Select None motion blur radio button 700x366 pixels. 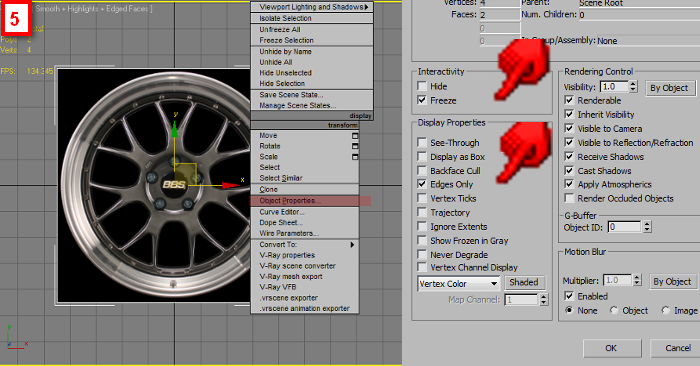[569, 310]
